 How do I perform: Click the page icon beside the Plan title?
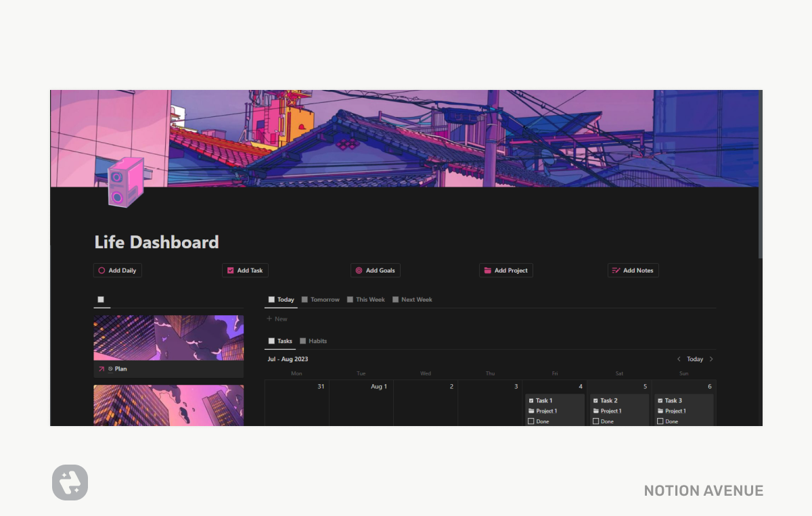[112, 369]
